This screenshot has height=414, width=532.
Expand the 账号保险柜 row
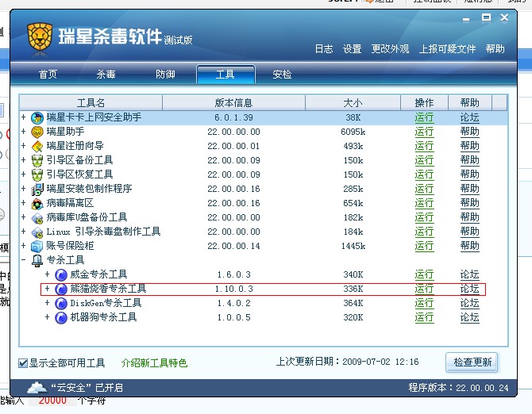[x=23, y=246]
